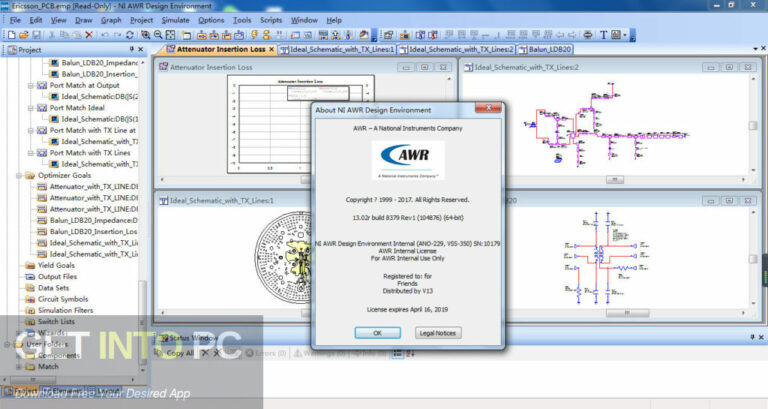Screen dimensions: 768x409
Task: Click the Paste icon in main toolbar
Action: (x=76, y=35)
